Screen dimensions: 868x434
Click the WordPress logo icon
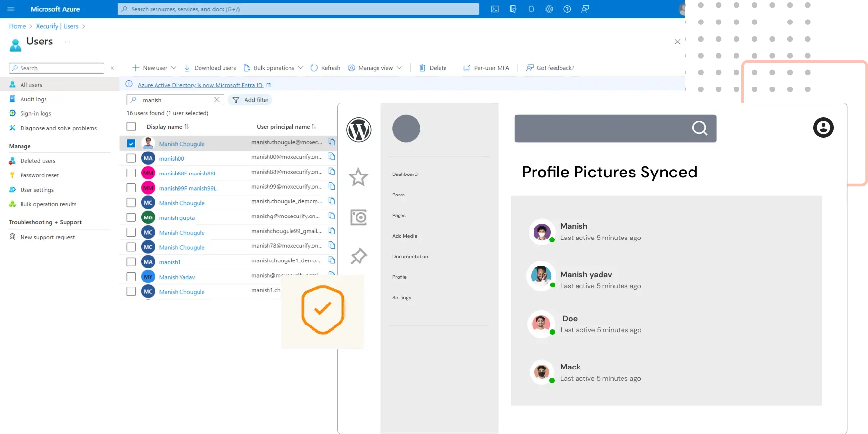pyautogui.click(x=359, y=130)
